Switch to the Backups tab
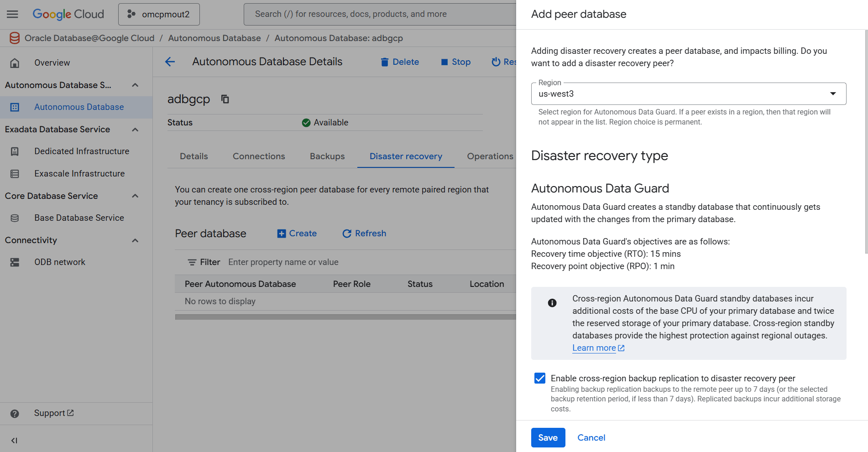 tap(327, 156)
